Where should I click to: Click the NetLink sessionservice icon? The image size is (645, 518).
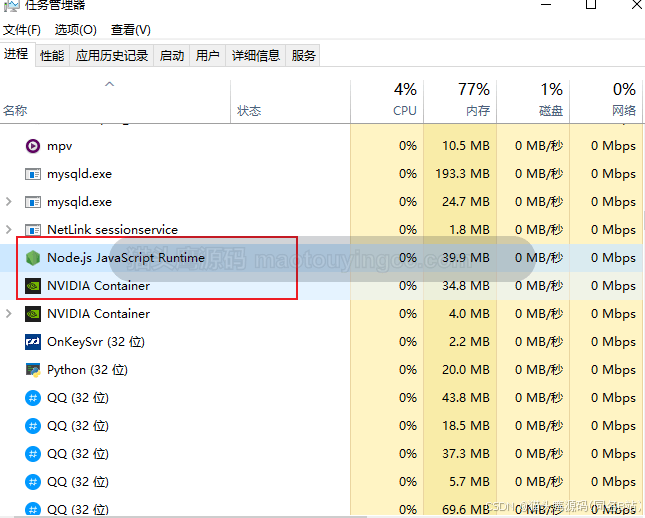coord(33,230)
